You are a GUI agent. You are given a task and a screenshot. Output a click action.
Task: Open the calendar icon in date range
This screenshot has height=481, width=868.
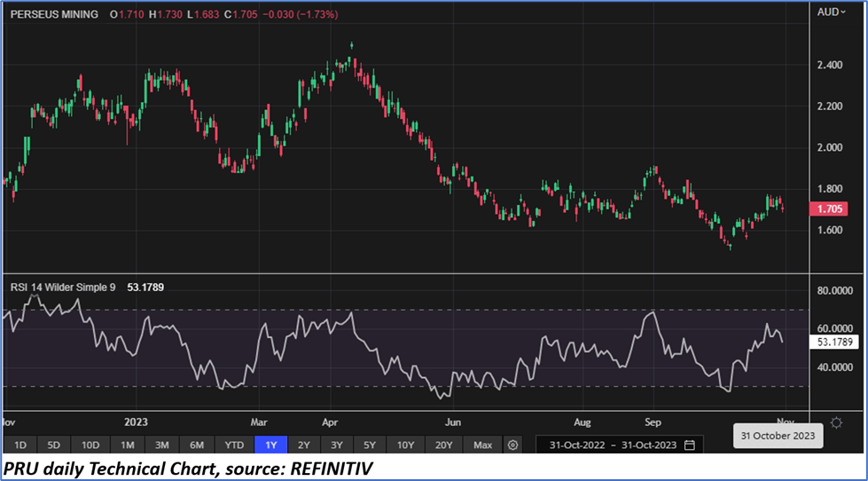tap(689, 445)
